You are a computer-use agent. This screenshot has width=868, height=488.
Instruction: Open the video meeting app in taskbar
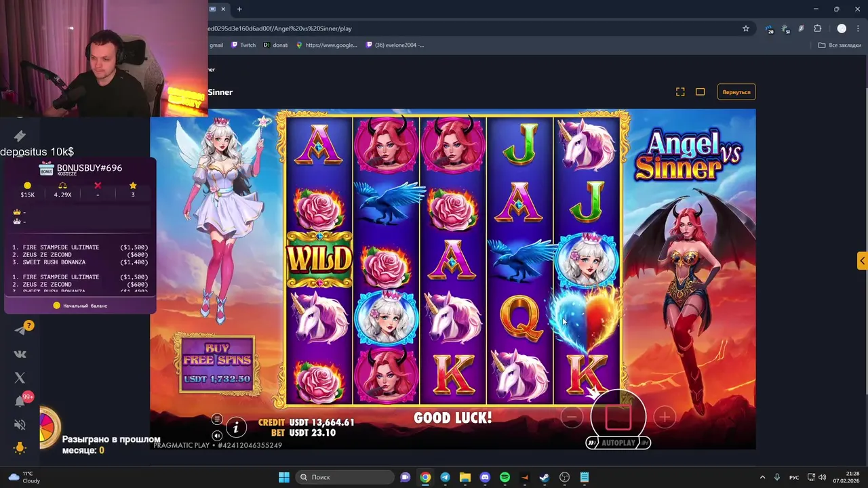click(406, 477)
